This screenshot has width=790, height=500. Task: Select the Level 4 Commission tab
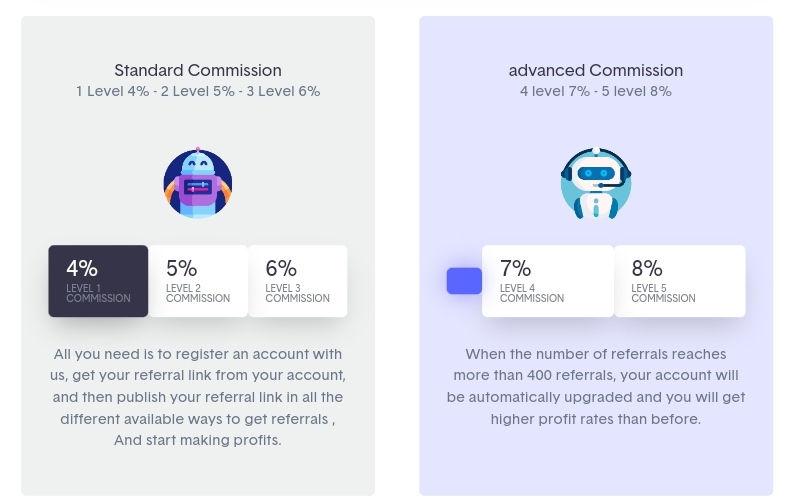[548, 281]
